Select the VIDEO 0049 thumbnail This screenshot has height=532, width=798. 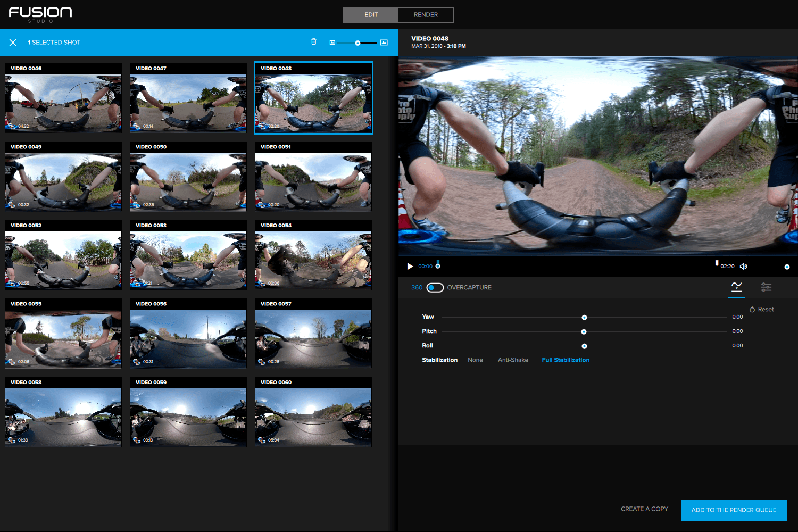point(63,176)
